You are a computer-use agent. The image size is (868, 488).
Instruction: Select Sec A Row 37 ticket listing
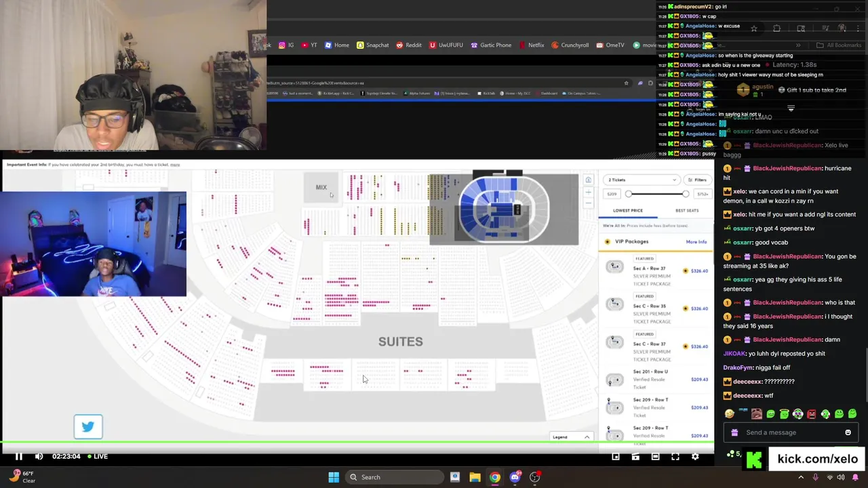pos(656,271)
